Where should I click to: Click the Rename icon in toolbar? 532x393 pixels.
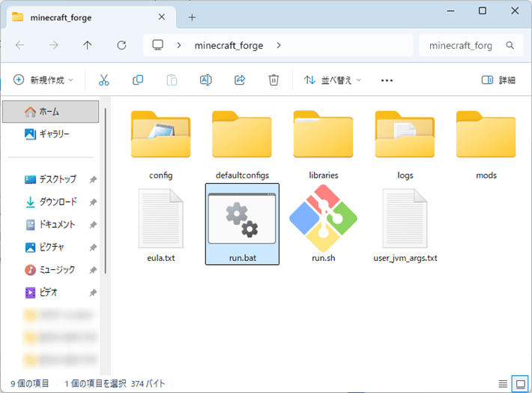205,80
